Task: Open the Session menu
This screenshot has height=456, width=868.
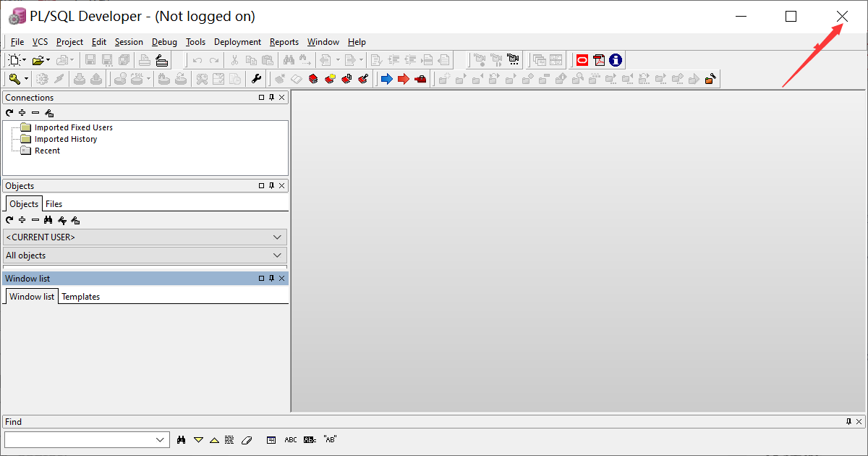Action: (x=129, y=42)
